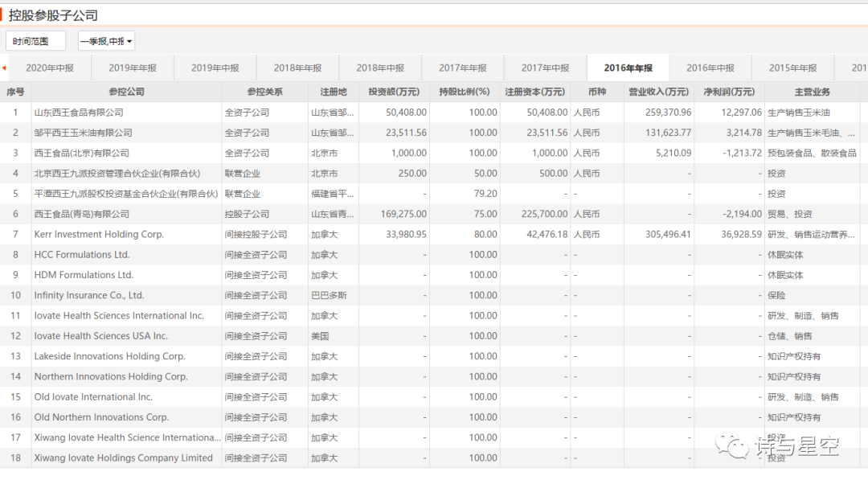This screenshot has width=868, height=484.
Task: Switch to the 2015年年报 tab
Action: 792,68
